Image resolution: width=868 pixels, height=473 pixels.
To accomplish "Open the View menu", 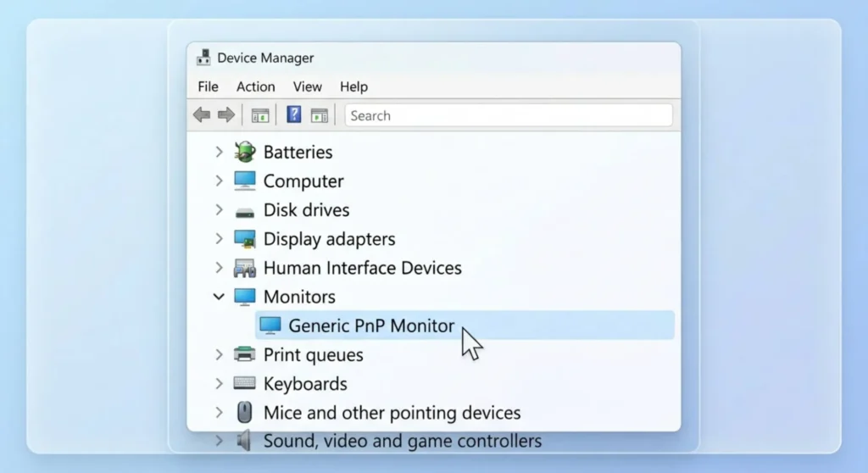I will (x=307, y=86).
